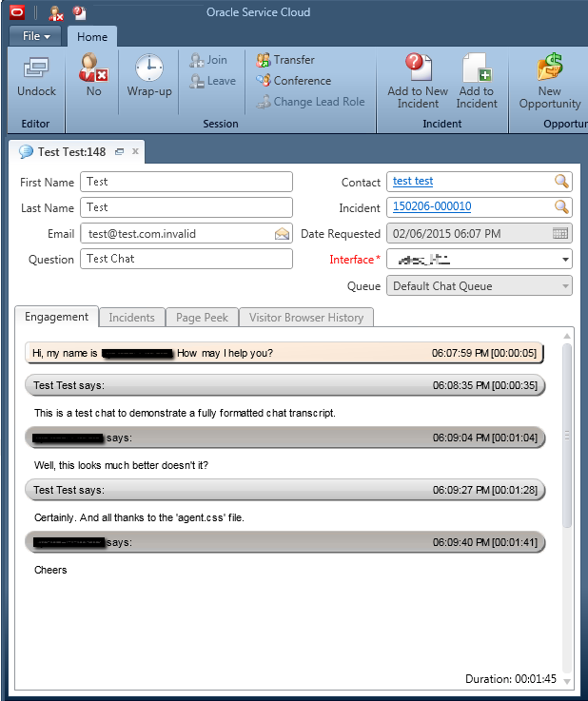Click the transcript vertical scrollbar thumb
The height and width of the screenshot is (701, 588).
pyautogui.click(x=567, y=436)
